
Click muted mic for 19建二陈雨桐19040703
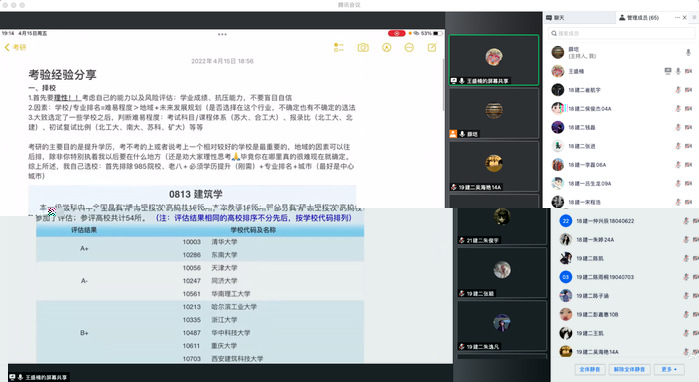click(686, 277)
